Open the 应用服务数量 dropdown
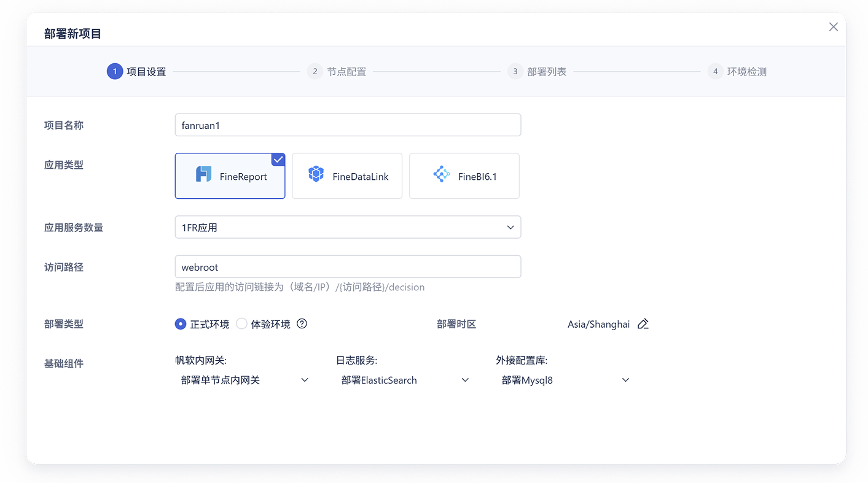 point(348,227)
